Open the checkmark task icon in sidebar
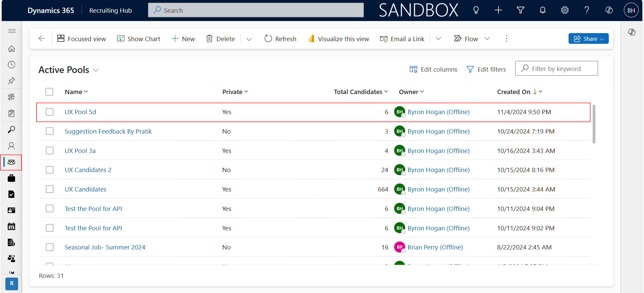Viewport: 644px width, 293px height. point(12,194)
